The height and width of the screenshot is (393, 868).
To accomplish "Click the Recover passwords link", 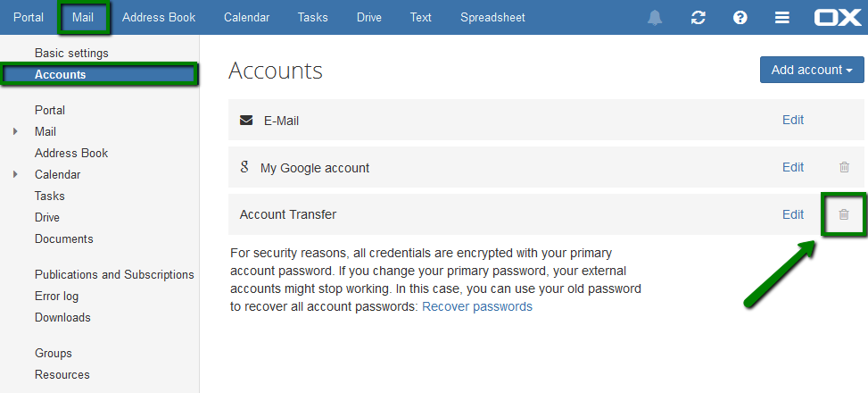I will point(477,306).
